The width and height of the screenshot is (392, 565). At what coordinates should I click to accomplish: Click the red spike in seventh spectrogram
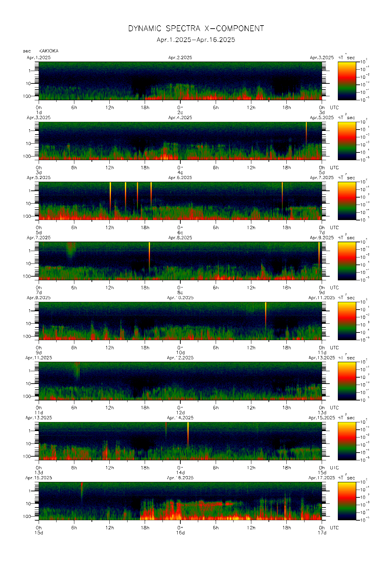pos(166,429)
